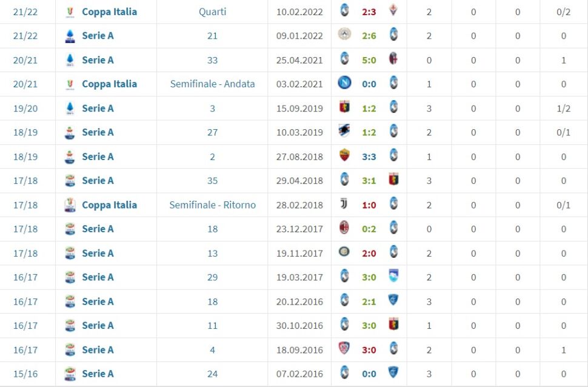Open the Udinese club crest

tap(344, 35)
